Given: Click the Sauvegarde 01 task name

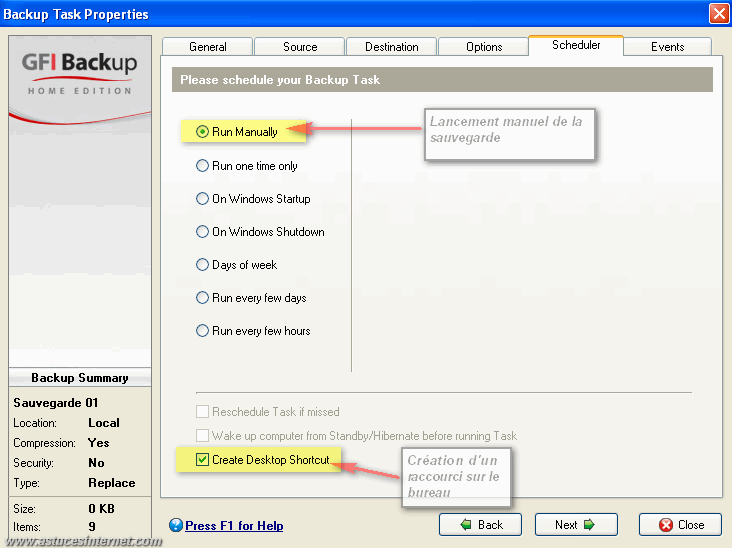Looking at the screenshot, I should (56, 402).
